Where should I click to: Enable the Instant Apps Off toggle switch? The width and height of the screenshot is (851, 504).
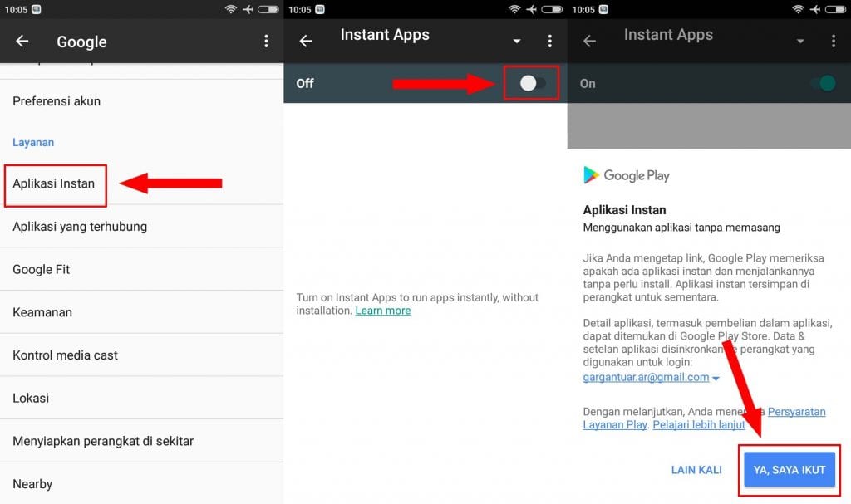click(x=532, y=83)
